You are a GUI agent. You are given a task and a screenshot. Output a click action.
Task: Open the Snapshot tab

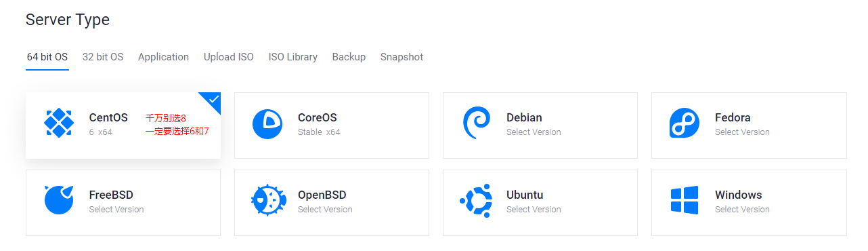tap(402, 57)
